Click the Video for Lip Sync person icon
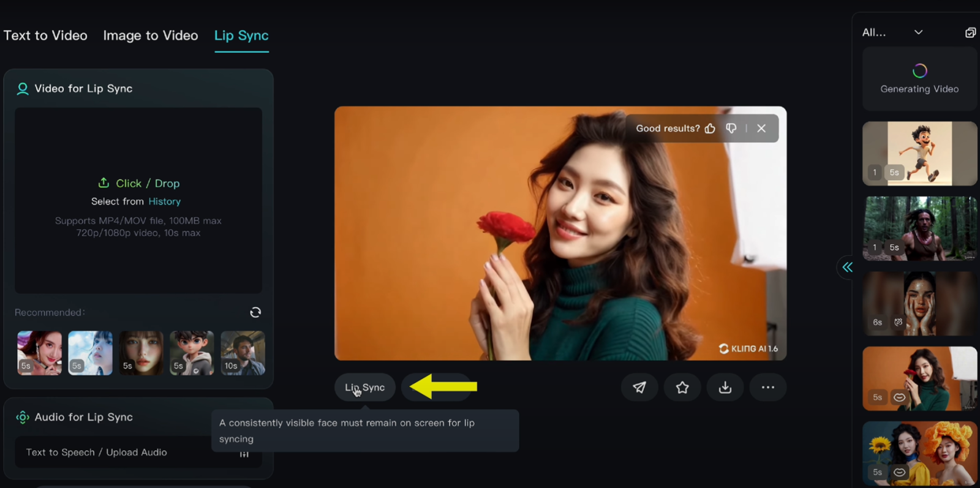The width and height of the screenshot is (980, 488). pyautogui.click(x=23, y=89)
